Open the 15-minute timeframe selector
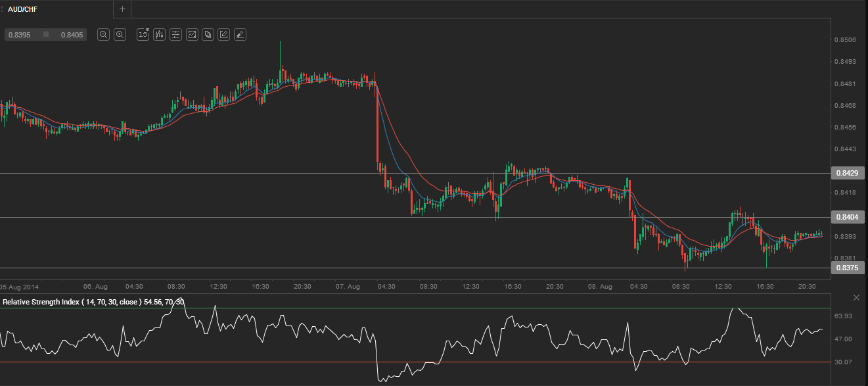The image size is (868, 386). pyautogui.click(x=143, y=35)
